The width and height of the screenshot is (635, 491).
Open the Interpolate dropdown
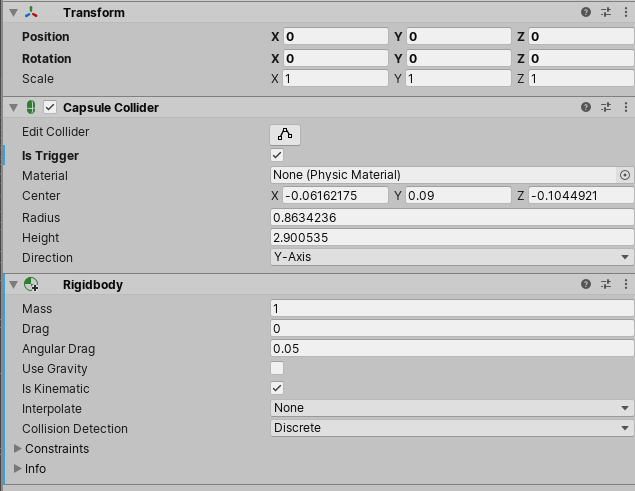[x=452, y=408]
